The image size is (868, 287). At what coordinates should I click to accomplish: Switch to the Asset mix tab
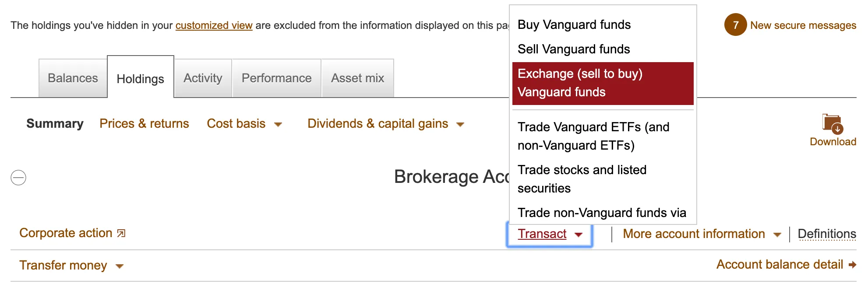point(357,78)
